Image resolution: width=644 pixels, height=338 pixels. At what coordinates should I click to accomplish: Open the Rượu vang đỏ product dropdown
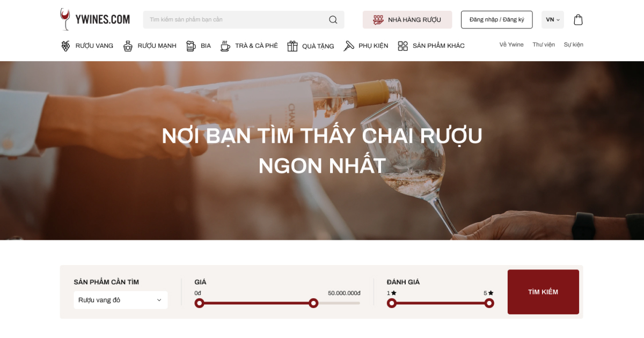tap(121, 300)
